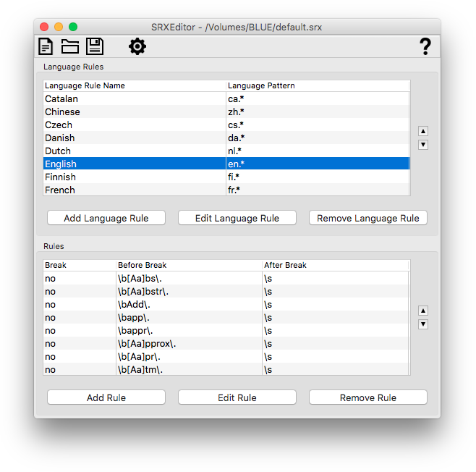This screenshot has width=476, height=472.
Task: Click the fr.* language pattern cell
Action: pyautogui.click(x=318, y=190)
